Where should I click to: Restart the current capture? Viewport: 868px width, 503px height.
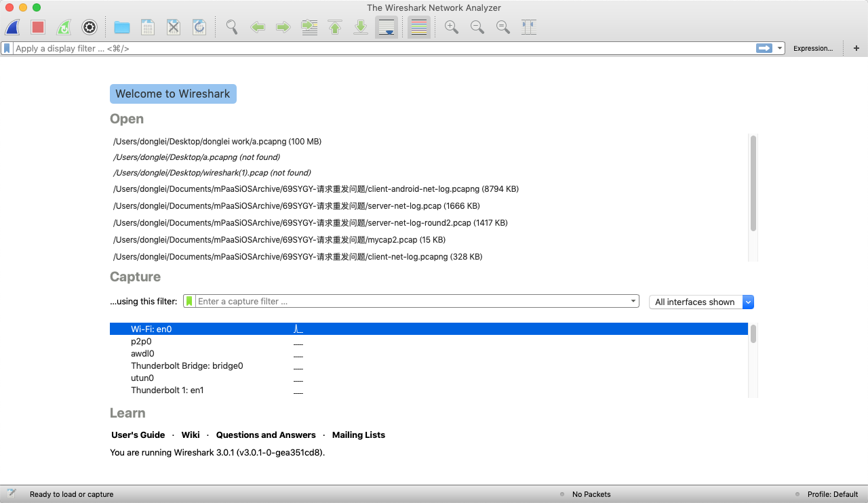64,27
